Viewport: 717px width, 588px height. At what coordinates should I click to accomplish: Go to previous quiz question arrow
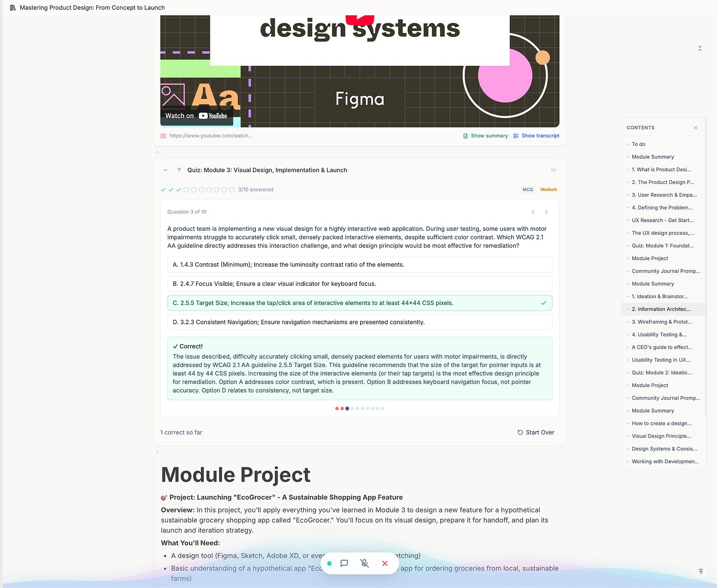pos(533,212)
